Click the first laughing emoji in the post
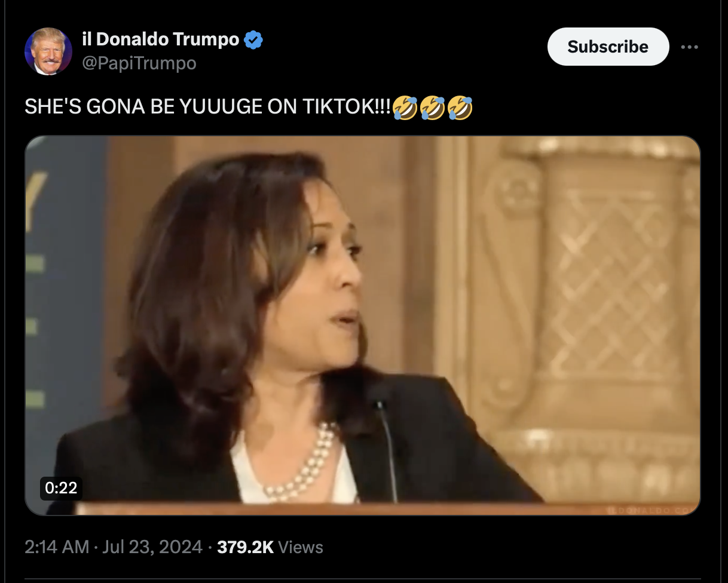The height and width of the screenshot is (583, 728). [406, 107]
